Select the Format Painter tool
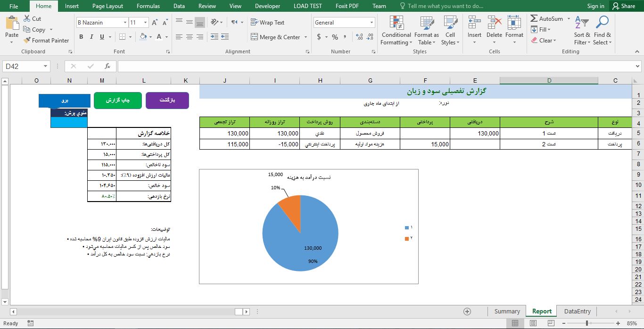This screenshot has height=329, width=644. [x=46, y=40]
